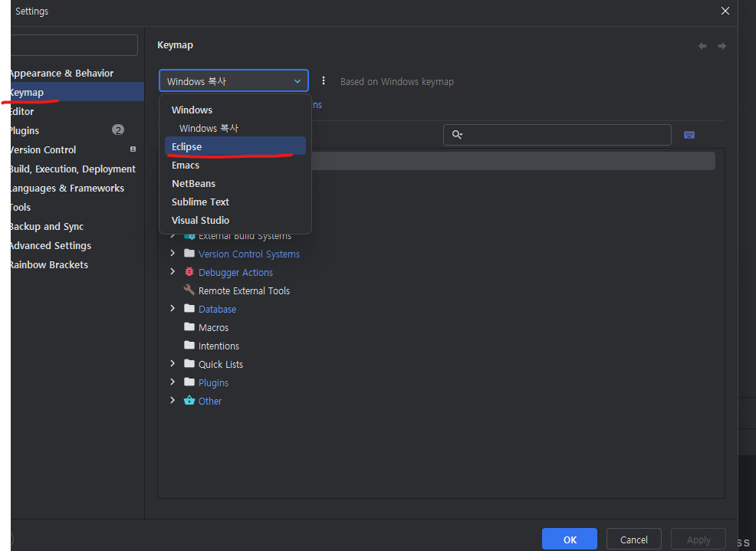Expand the Debugger Actions node
The image size is (756, 551).
pyautogui.click(x=173, y=271)
